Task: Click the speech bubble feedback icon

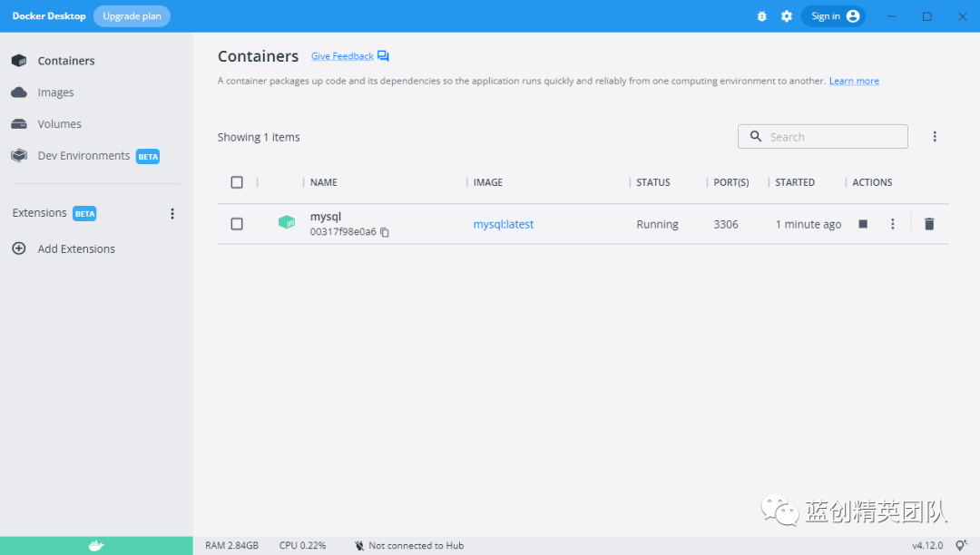Action: pos(383,56)
